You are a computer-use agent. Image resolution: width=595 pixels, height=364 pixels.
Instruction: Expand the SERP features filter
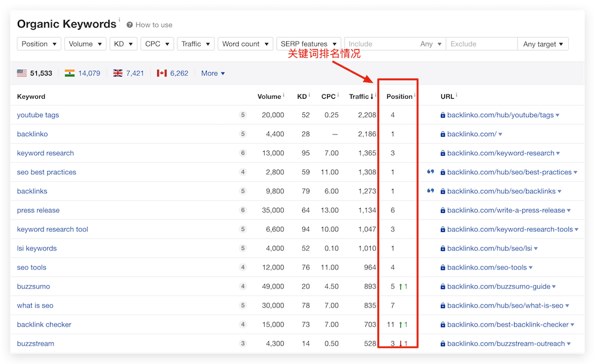pyautogui.click(x=308, y=44)
